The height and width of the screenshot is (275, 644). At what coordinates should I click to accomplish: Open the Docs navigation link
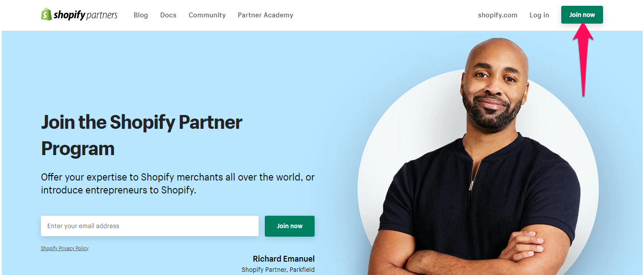point(168,15)
